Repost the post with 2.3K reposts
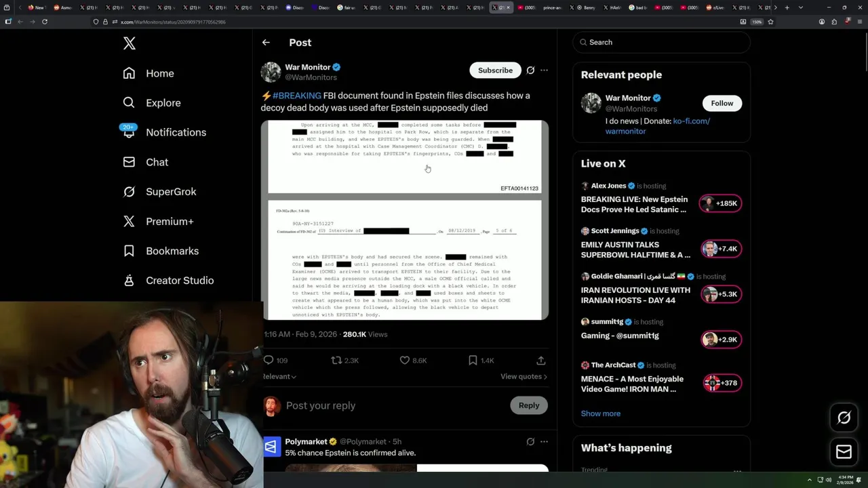 [x=344, y=361]
